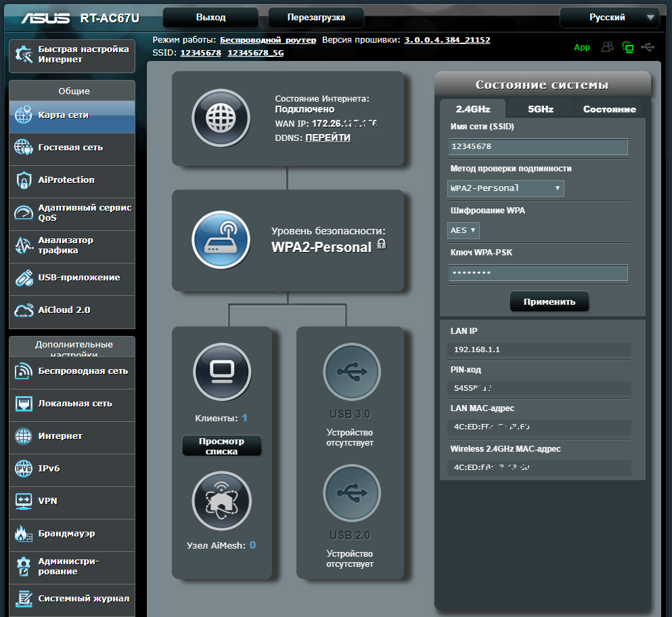This screenshot has width=672, height=617.
Task: Click the Internet status globe icon
Action: click(221, 118)
